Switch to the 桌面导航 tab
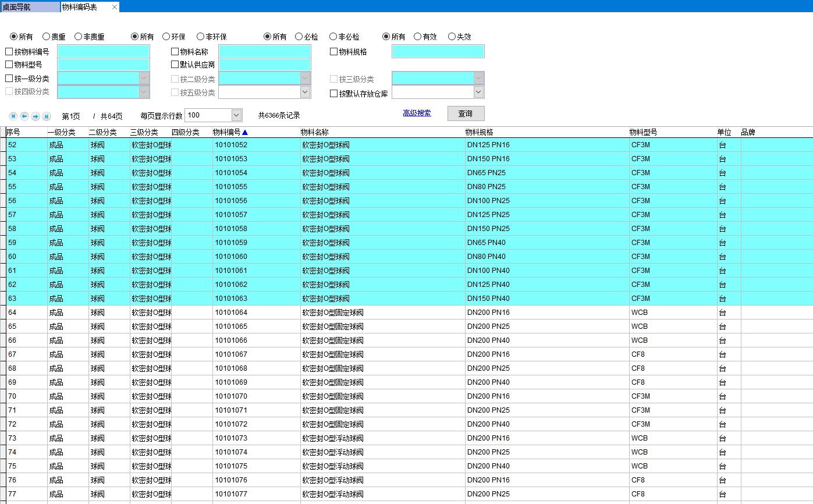The image size is (813, 504). tap(29, 7)
